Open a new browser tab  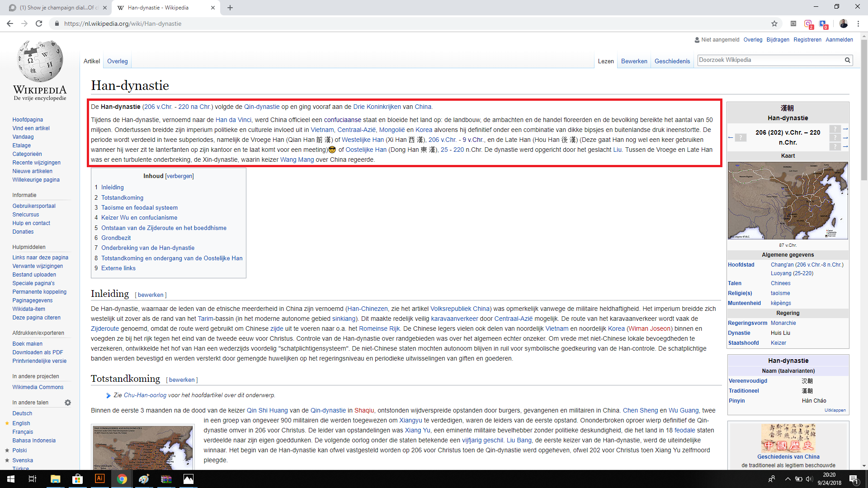230,8
